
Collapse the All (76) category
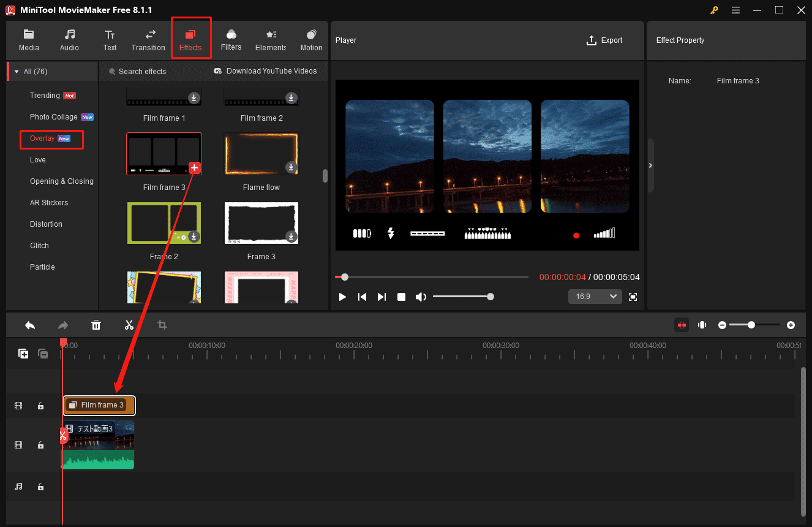[17, 72]
